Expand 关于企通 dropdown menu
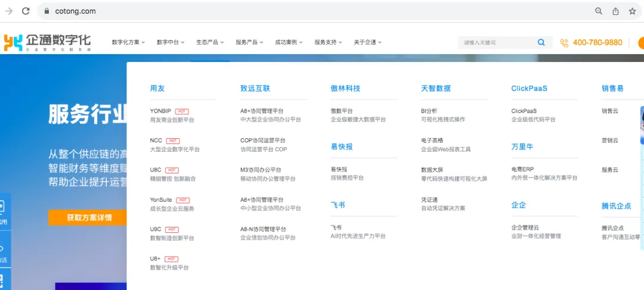 (367, 42)
